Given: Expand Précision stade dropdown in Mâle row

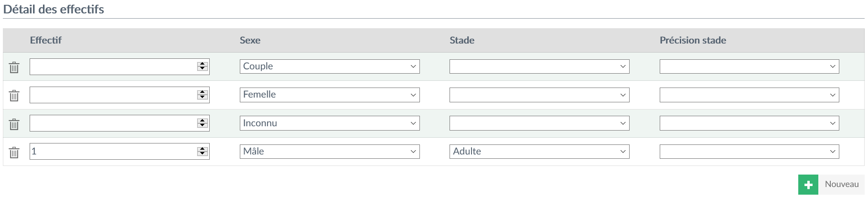Looking at the screenshot, I should tap(749, 152).
